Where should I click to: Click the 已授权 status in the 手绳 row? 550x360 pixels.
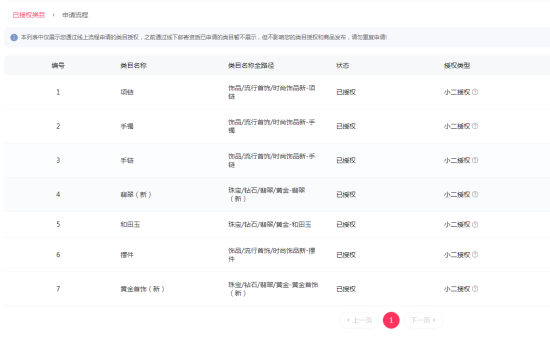coord(346,126)
